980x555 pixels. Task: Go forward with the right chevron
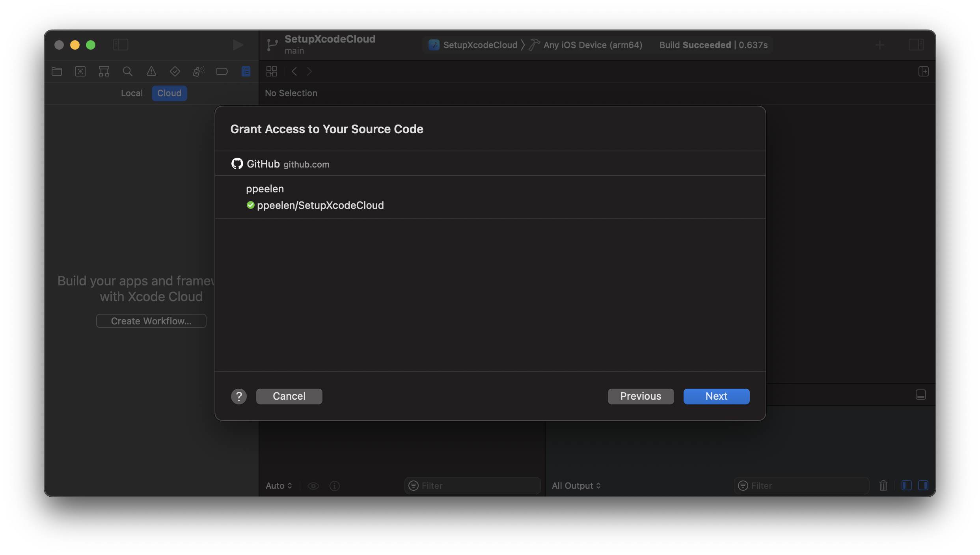coord(309,71)
